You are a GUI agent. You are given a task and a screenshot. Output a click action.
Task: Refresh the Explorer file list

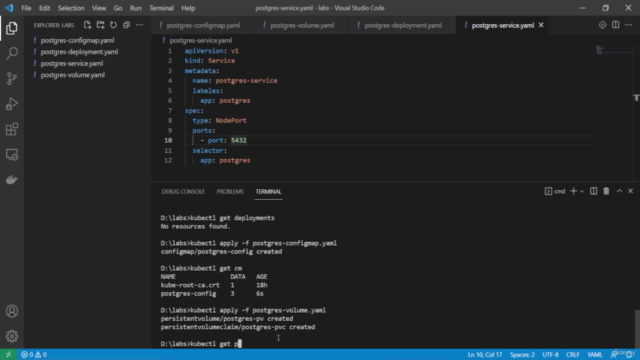pos(113,25)
